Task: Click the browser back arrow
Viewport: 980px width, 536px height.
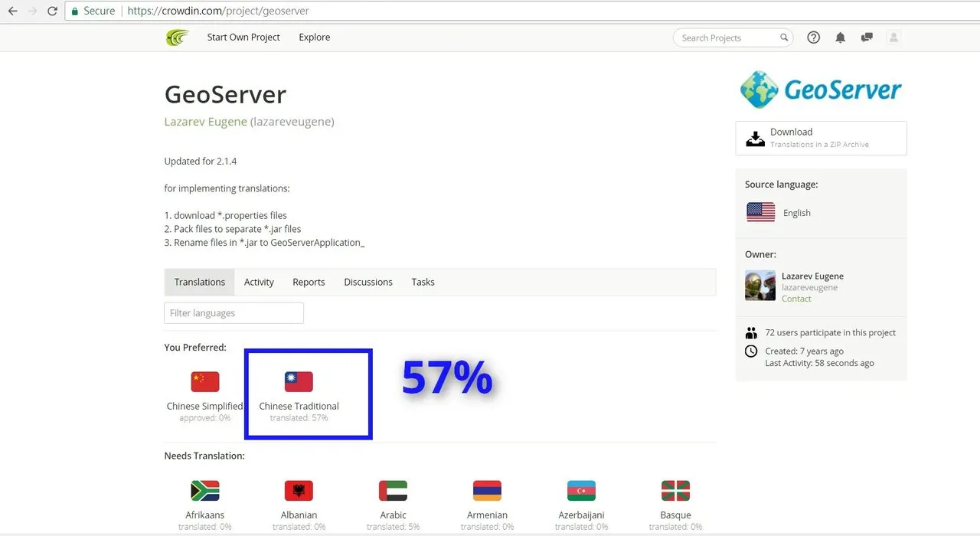Action: tap(13, 11)
